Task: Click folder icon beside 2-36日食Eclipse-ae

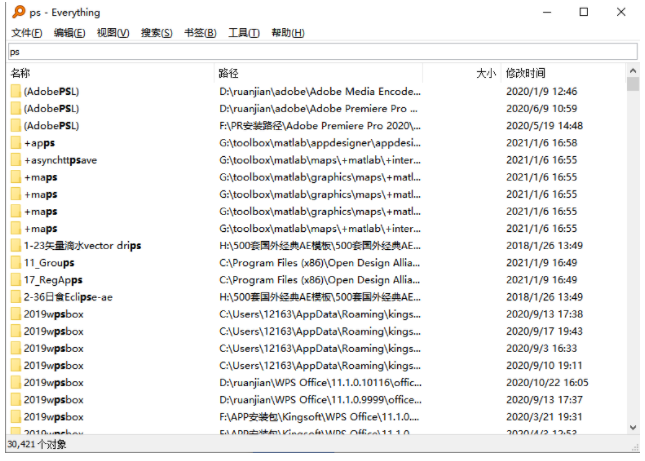Action: click(x=16, y=297)
